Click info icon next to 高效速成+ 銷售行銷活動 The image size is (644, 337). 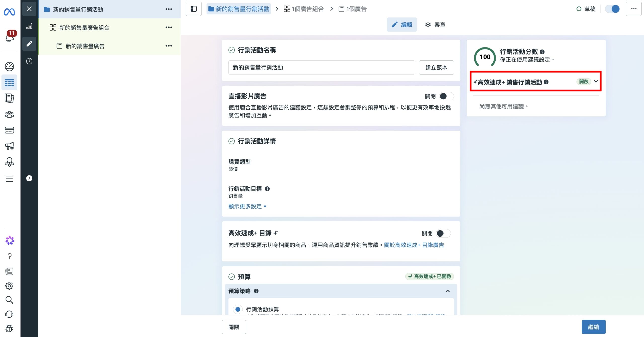coord(546,82)
